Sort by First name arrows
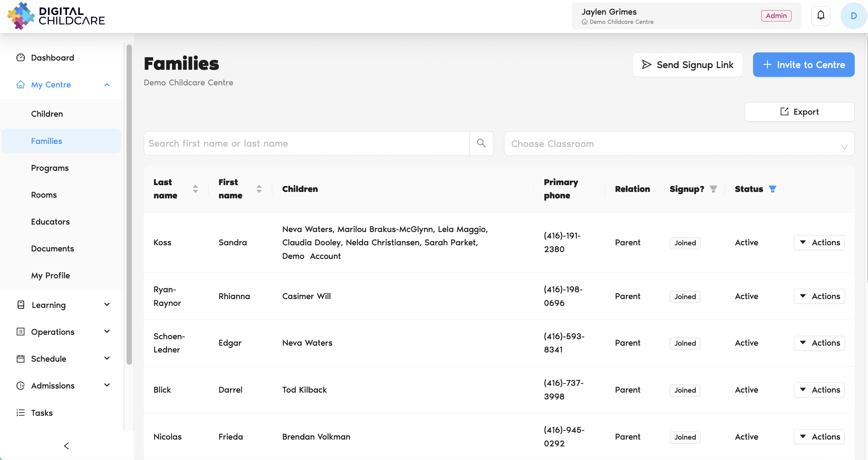 [x=259, y=189]
